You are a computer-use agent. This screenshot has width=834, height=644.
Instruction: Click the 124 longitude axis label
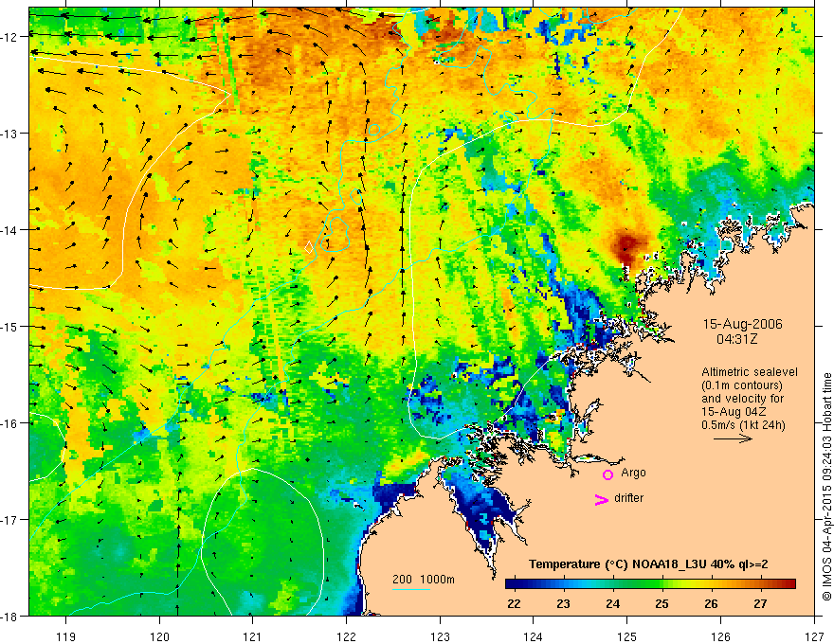(x=534, y=636)
